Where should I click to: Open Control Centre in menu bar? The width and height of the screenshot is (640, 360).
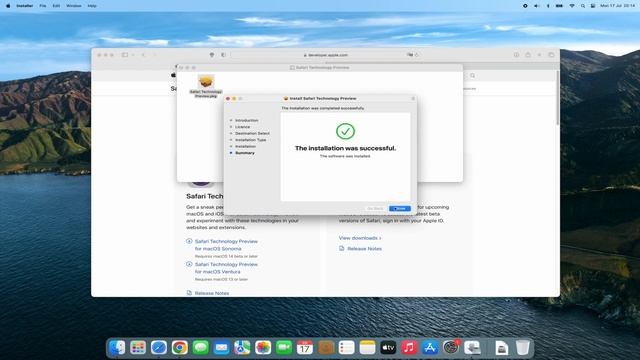point(593,6)
